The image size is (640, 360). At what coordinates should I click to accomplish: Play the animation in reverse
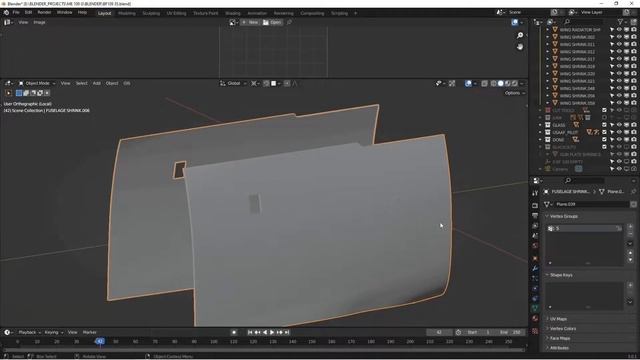click(265, 332)
